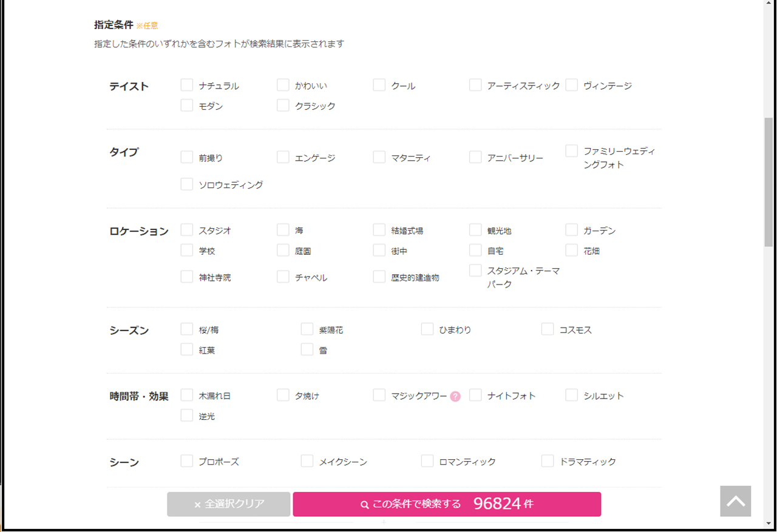This screenshot has width=777, height=532.
Task: Enable the アニバーサリー checkbox
Action: [475, 157]
